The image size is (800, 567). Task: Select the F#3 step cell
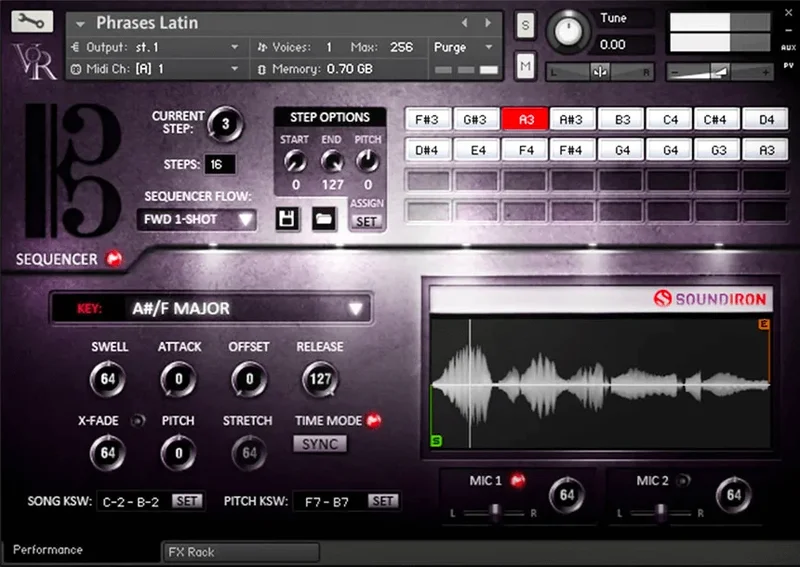[x=427, y=120]
